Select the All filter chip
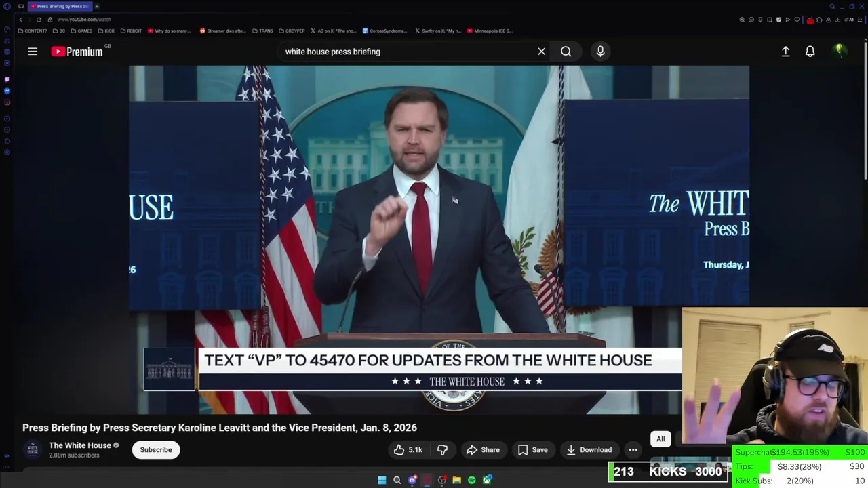 point(660,439)
